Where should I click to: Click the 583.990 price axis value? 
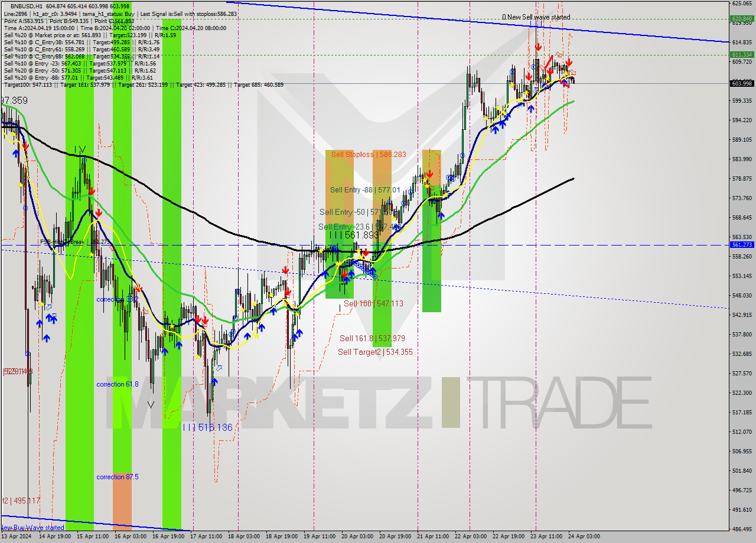tap(742, 159)
